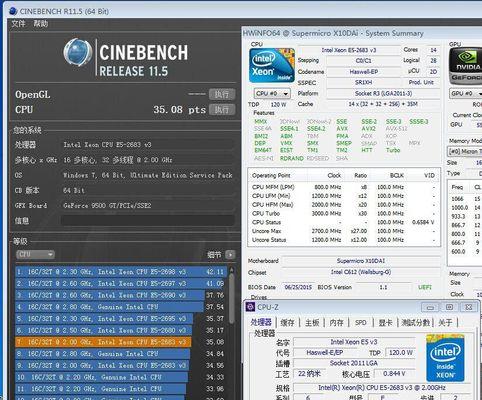Select rank 5 row Xeon E5-2695 v3

pyautogui.click(x=121, y=319)
